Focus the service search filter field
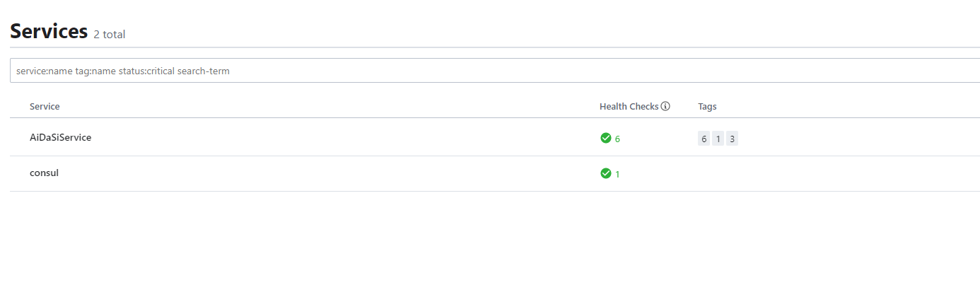Image resolution: width=980 pixels, height=285 pixels. [495, 71]
